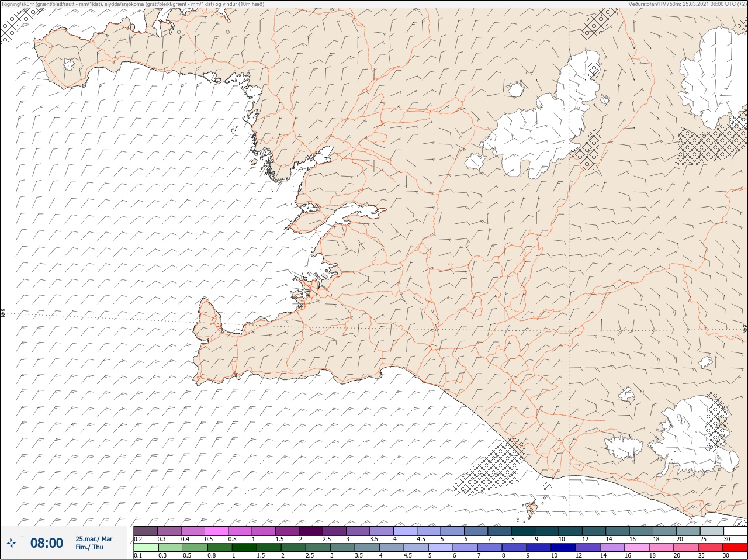
Task: Click the wind compass icon beside 08:00
Action: click(x=12, y=543)
